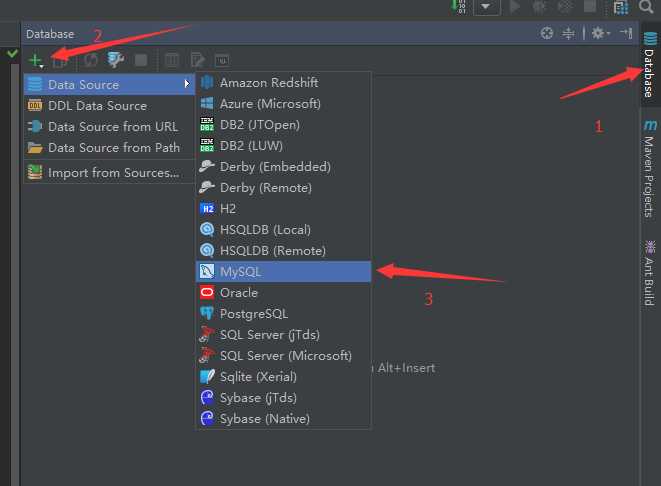The height and width of the screenshot is (486, 661).
Task: Choose Sybase (jTds) entry
Action: (x=284, y=398)
